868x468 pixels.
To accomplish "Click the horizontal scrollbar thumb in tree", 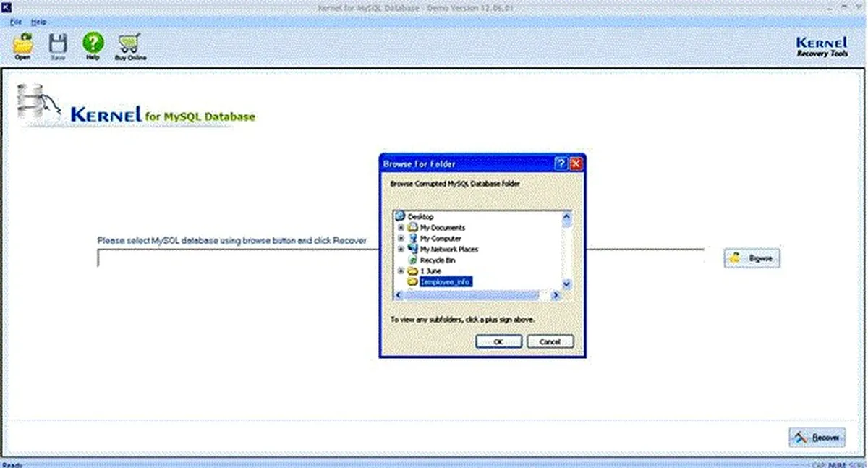I will [x=472, y=296].
